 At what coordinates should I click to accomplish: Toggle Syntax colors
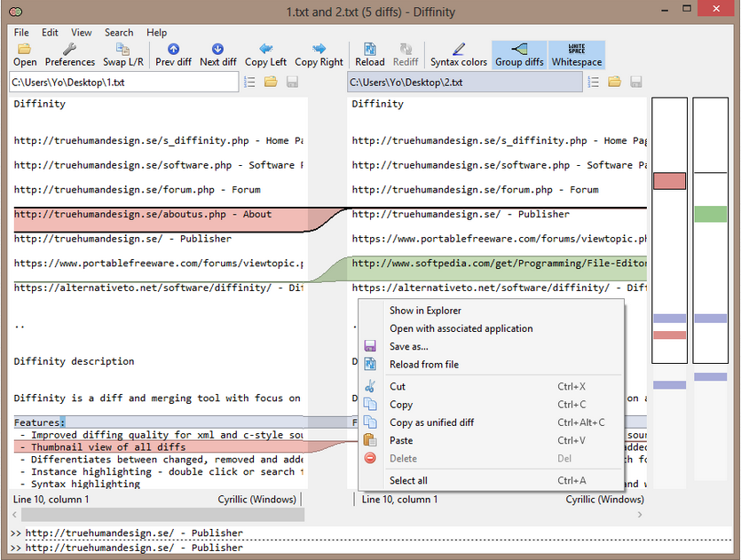(459, 55)
